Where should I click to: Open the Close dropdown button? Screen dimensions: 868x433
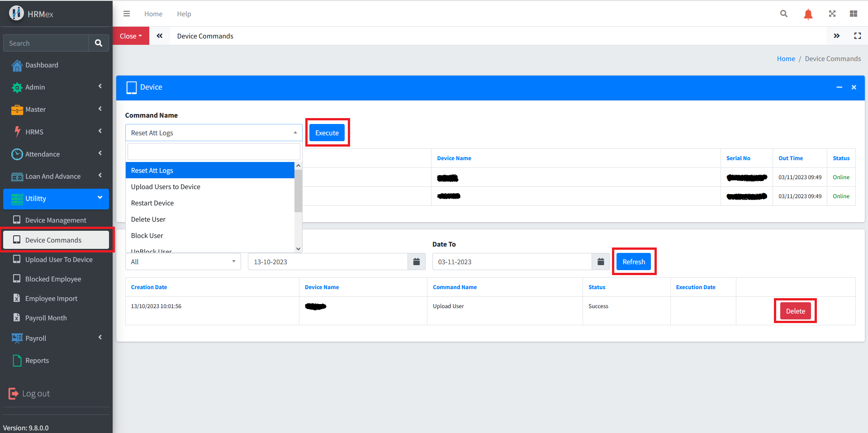click(131, 36)
